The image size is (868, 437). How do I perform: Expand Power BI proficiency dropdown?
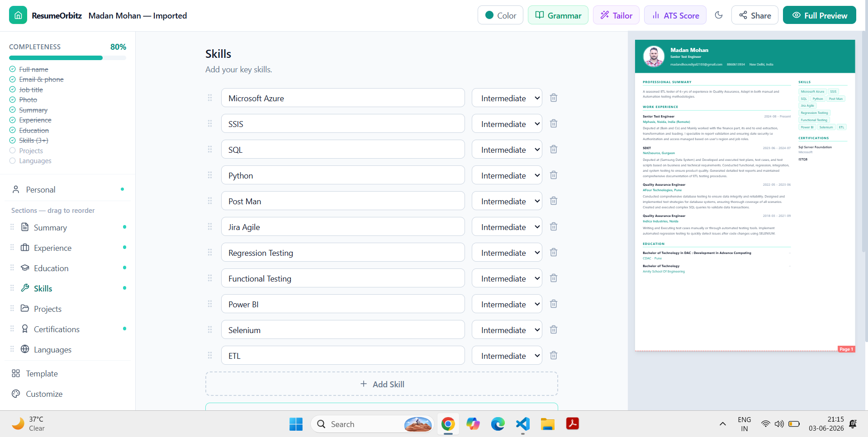coord(507,304)
